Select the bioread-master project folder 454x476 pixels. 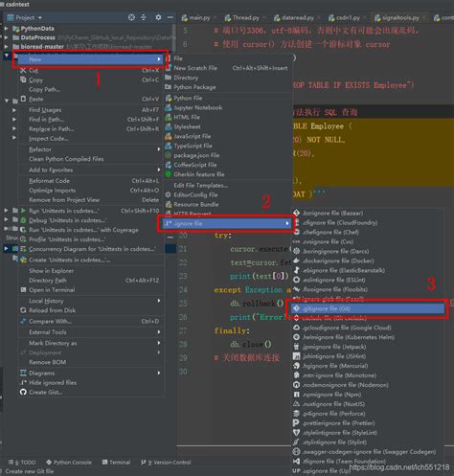pyautogui.click(x=42, y=47)
